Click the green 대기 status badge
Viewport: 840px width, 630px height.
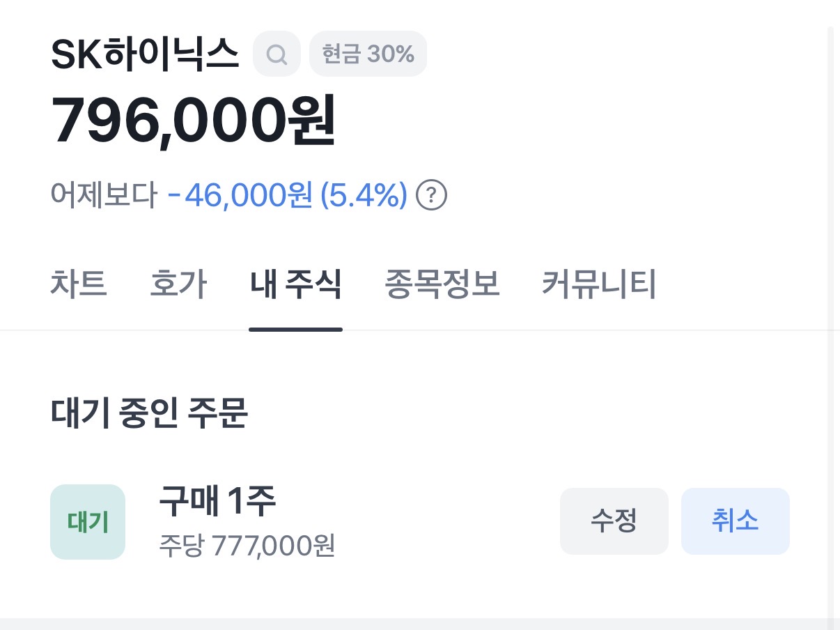pyautogui.click(x=88, y=522)
